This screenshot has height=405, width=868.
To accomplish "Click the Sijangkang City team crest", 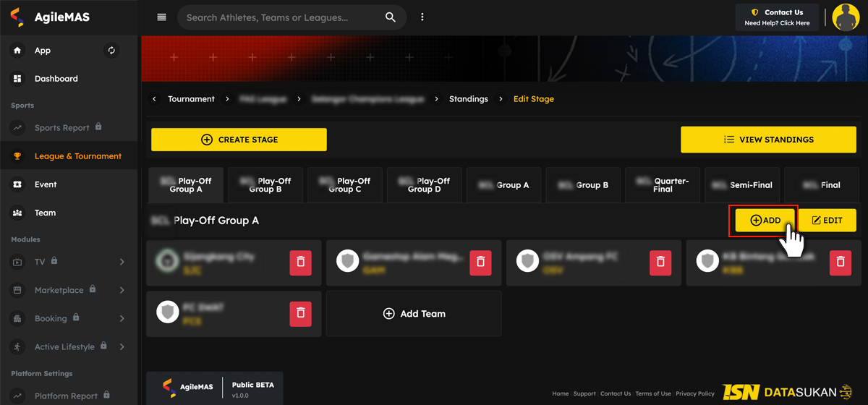I will [x=168, y=261].
